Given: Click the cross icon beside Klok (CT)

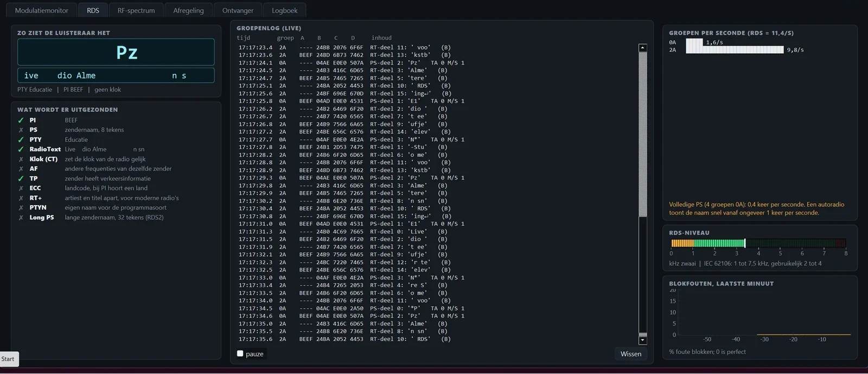Looking at the screenshot, I should 21,160.
